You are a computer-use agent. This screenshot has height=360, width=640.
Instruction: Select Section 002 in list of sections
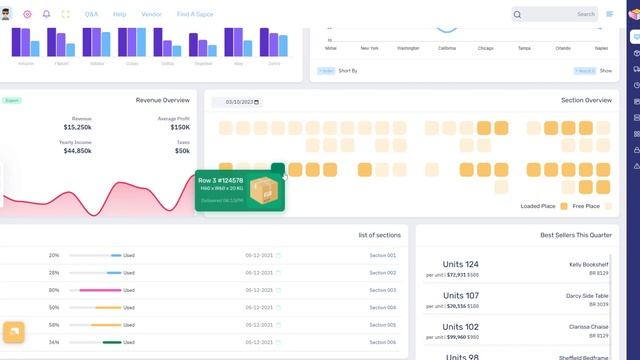(x=382, y=273)
